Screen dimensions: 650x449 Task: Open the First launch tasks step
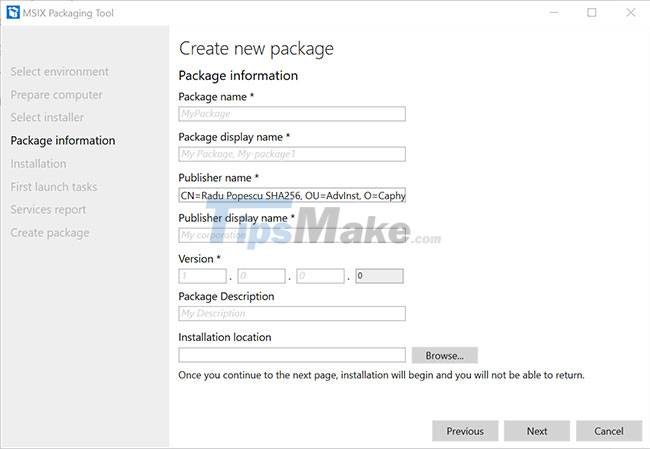[54, 187]
